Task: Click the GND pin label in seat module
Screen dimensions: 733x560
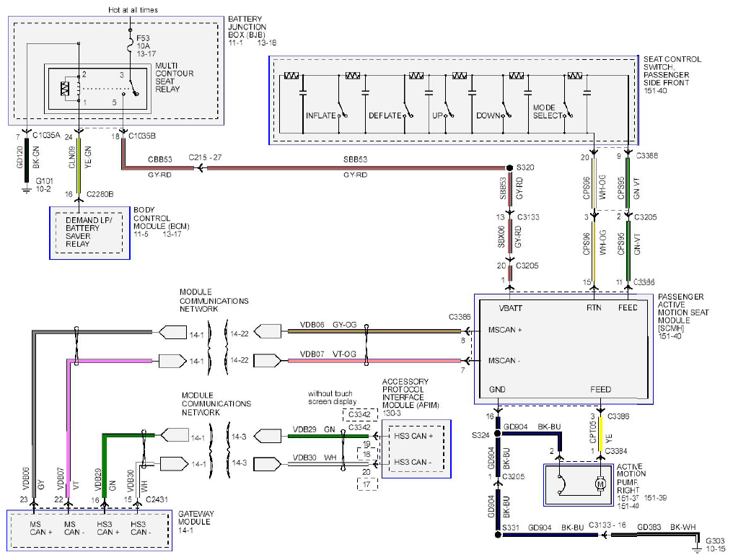Action: [x=497, y=390]
